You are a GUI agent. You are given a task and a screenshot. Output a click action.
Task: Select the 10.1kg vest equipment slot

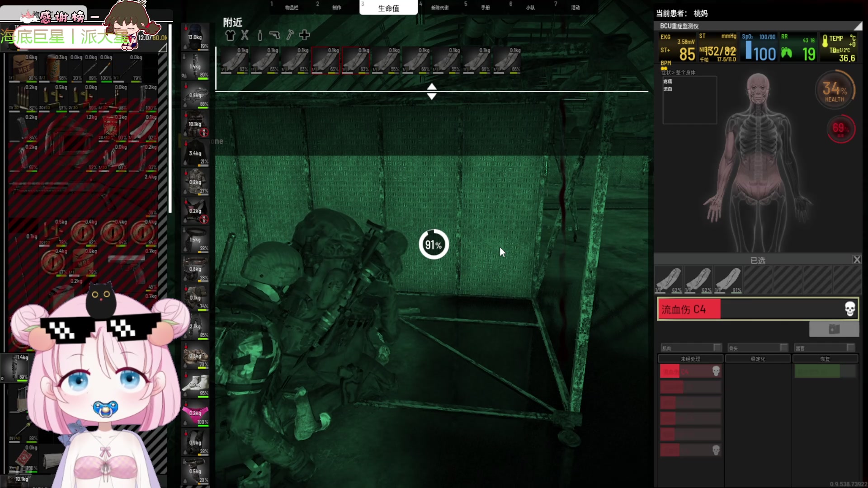(x=195, y=124)
